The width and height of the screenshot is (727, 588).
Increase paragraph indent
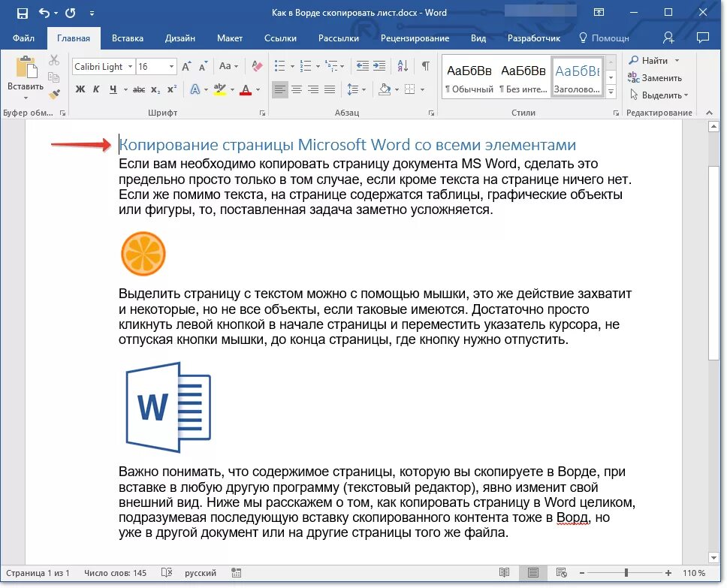tap(379, 66)
